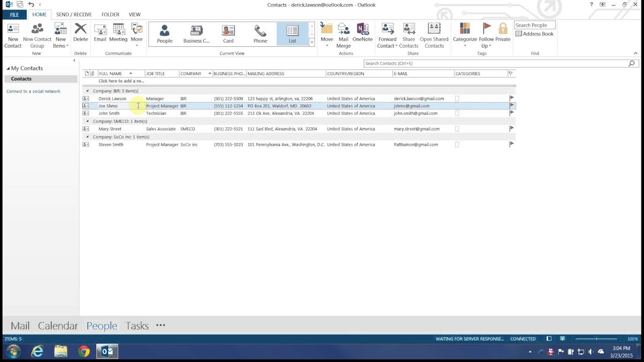The width and height of the screenshot is (644, 362).
Task: Mark contact as Private
Action: [x=503, y=33]
